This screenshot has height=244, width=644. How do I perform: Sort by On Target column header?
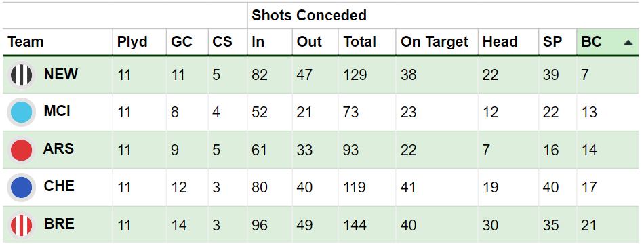tap(435, 42)
